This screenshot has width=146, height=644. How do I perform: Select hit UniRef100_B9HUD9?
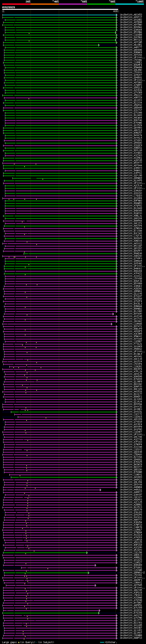(131, 565)
